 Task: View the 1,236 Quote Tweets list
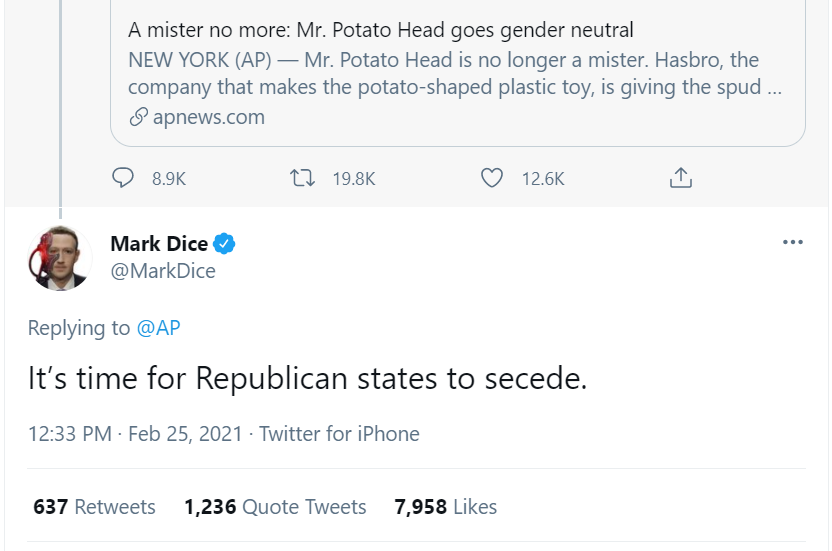coord(275,507)
